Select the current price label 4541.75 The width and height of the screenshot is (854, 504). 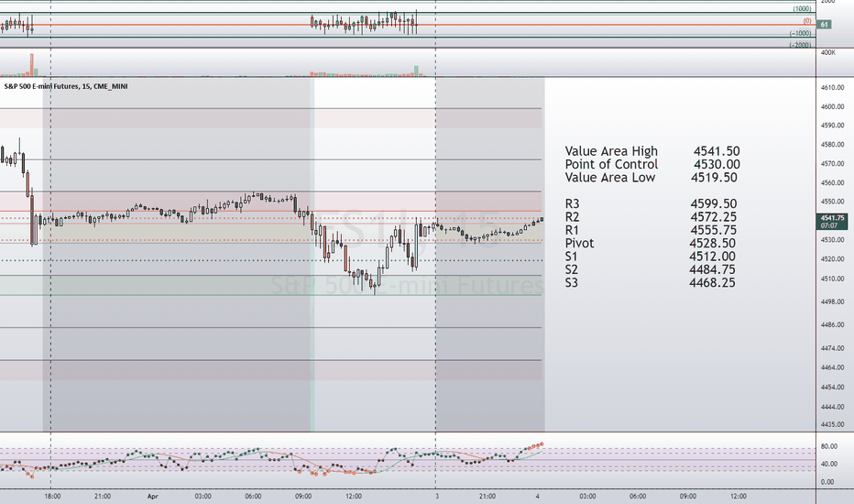(x=833, y=218)
